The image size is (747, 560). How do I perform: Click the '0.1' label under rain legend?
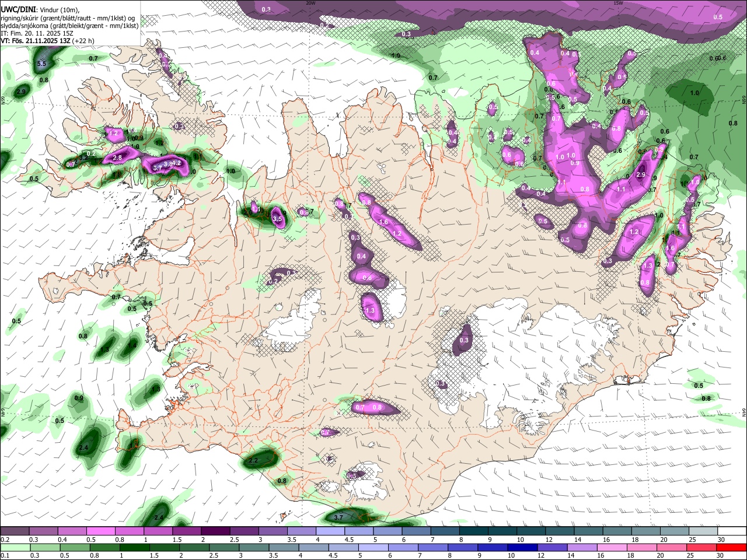[5, 556]
